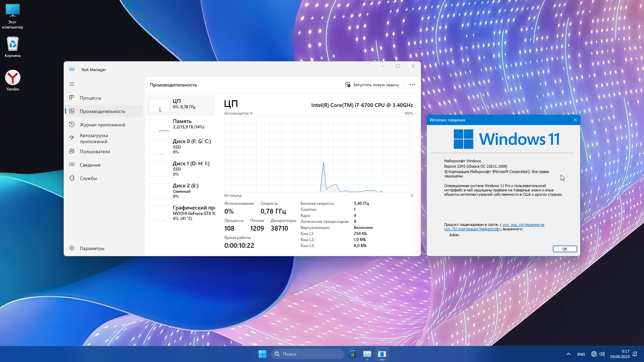Open the Processes page
The height and width of the screenshot is (362, 644).
coord(91,98)
